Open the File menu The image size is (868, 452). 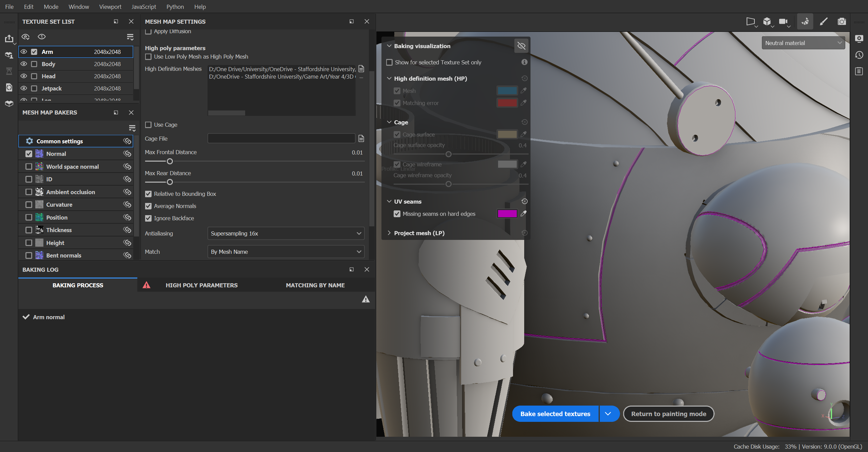9,6
